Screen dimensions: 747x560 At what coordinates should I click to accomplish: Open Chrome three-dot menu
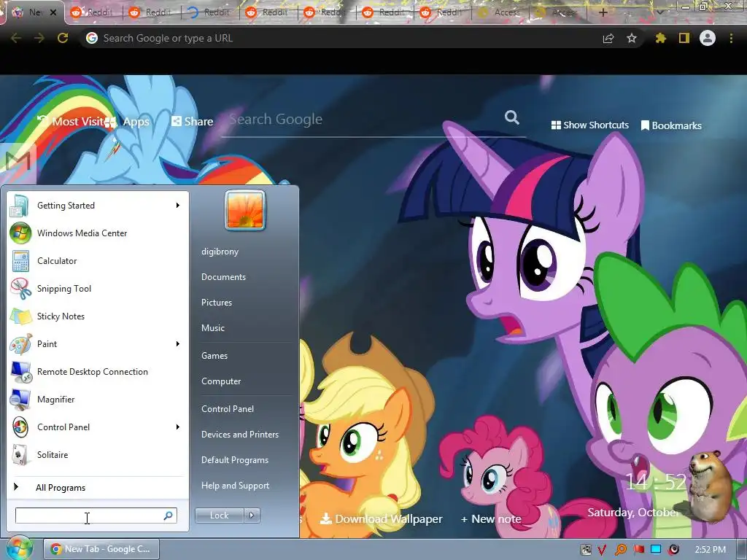point(731,38)
